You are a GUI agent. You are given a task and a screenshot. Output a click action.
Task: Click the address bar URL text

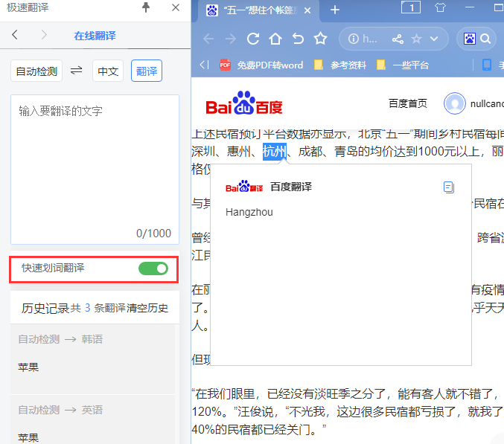(370, 39)
